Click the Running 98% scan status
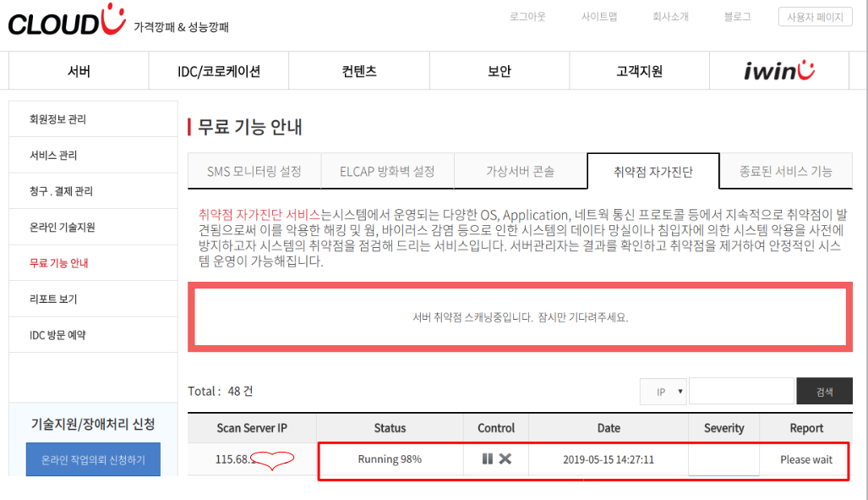The height and width of the screenshot is (500, 868). tap(390, 459)
